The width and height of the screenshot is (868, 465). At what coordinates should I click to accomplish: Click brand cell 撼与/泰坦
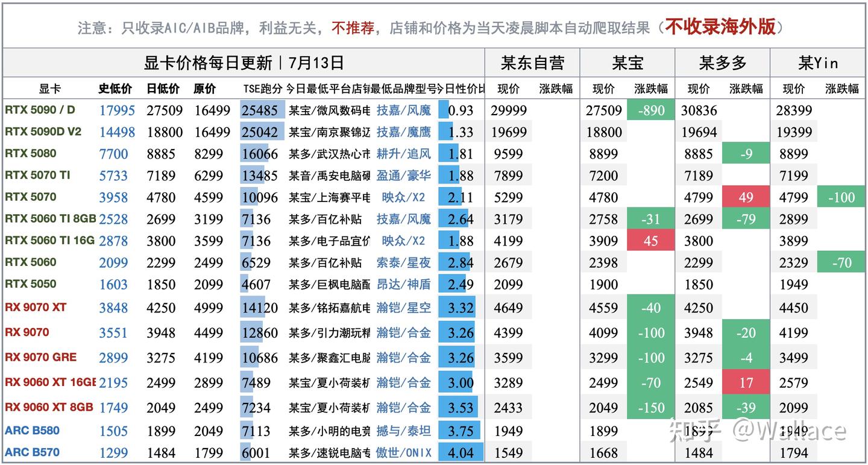point(403,431)
